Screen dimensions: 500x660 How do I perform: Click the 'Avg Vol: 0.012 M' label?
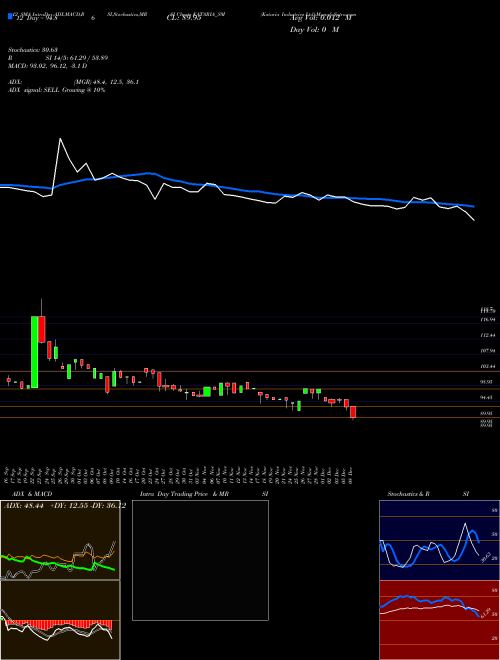(321, 18)
